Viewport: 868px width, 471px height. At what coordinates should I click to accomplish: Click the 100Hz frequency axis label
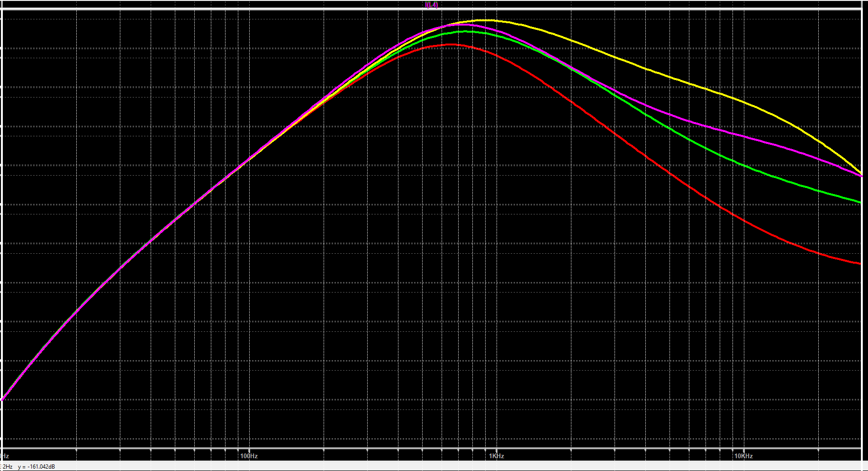click(x=249, y=456)
